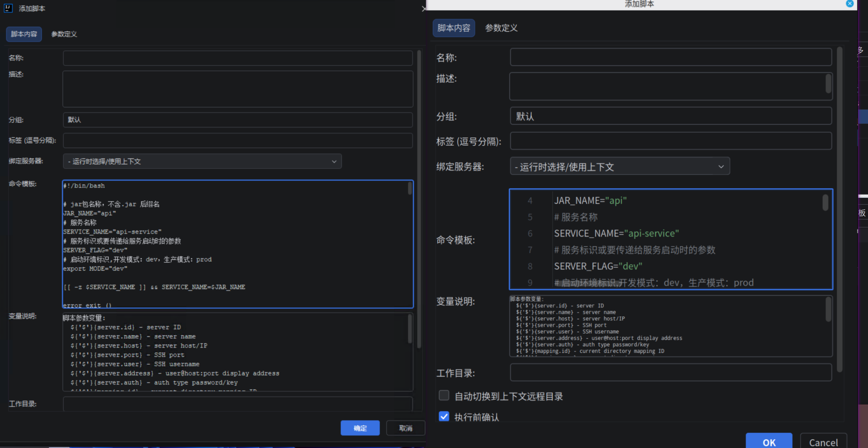Click server.address variable line in right dialog
This screenshot has height=448, width=868.
pyautogui.click(x=599, y=338)
